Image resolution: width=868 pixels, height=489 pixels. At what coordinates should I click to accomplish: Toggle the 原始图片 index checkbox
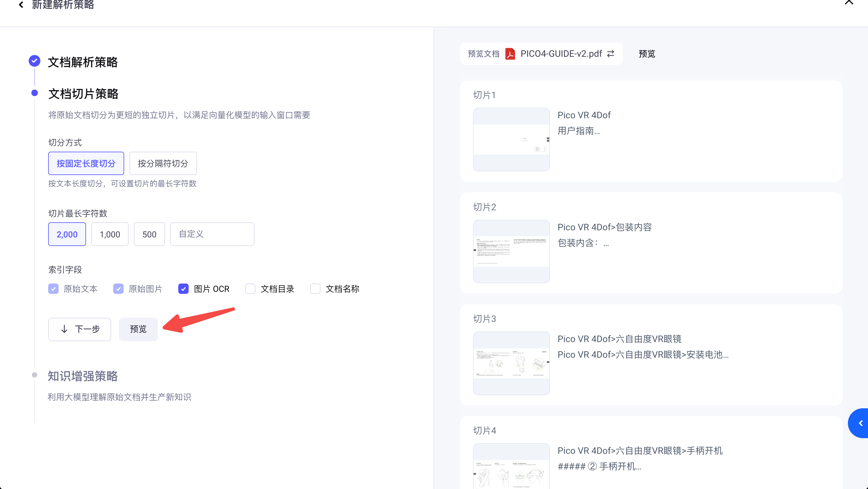[118, 289]
